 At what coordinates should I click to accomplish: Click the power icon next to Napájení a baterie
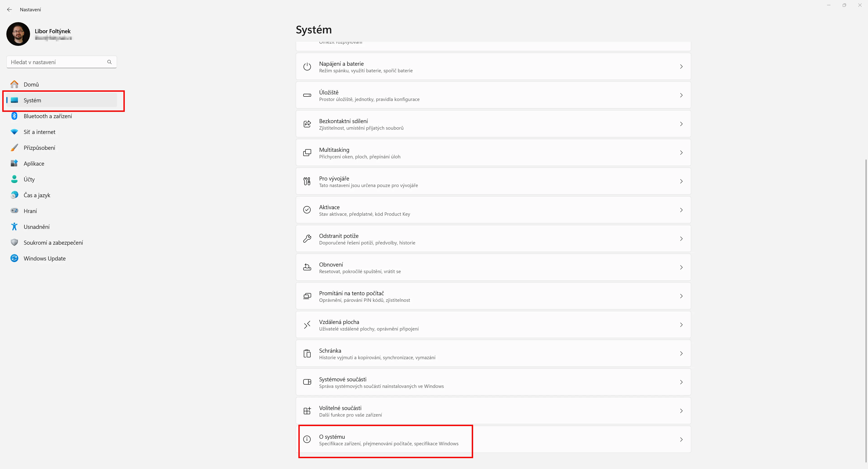(x=307, y=67)
